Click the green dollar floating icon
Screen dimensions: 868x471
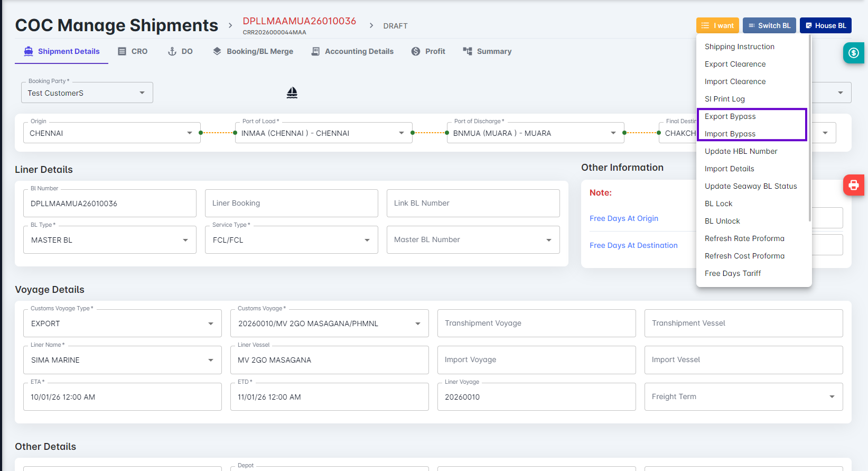tap(853, 53)
